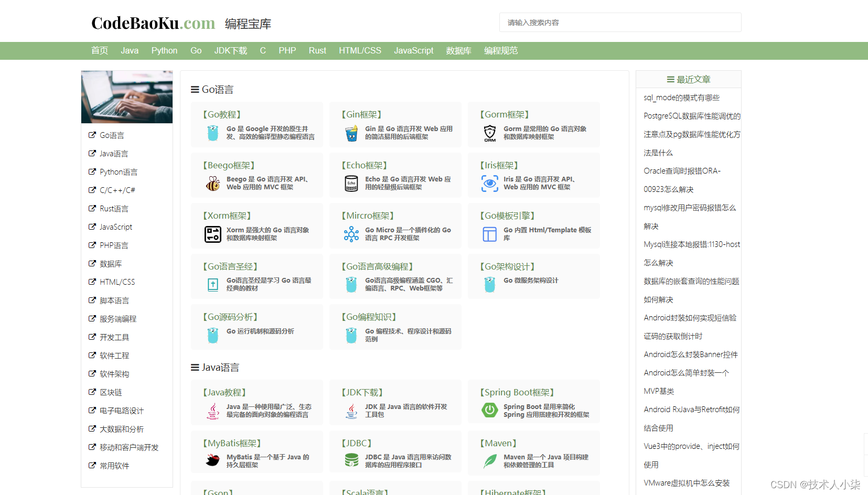Click the gopher icon in Go架构设计 card
This screenshot has height=495, width=868.
coord(490,285)
